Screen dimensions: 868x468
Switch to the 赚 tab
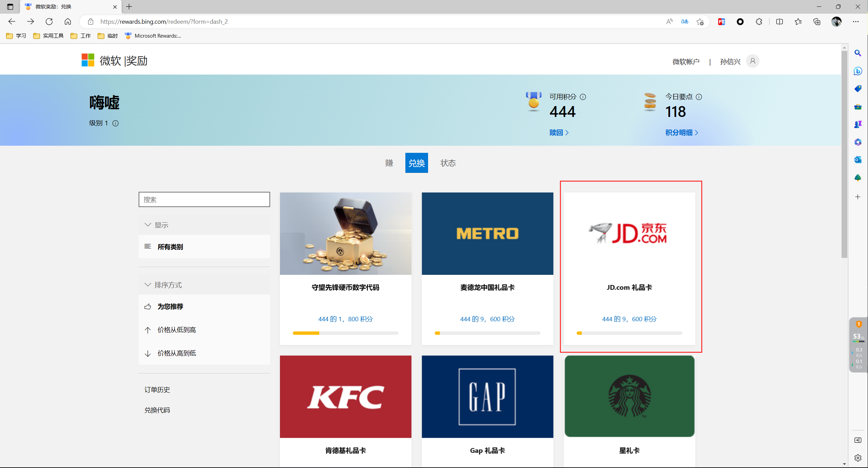point(389,163)
